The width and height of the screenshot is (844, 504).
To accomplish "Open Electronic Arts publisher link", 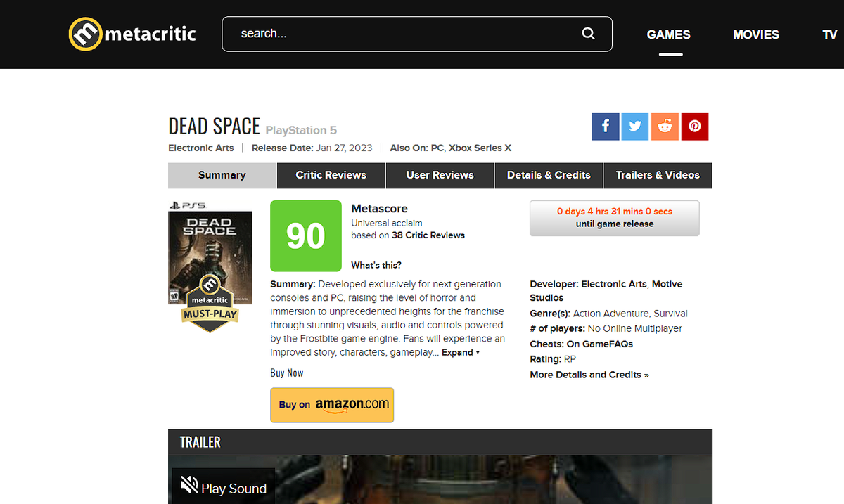I will pyautogui.click(x=201, y=148).
